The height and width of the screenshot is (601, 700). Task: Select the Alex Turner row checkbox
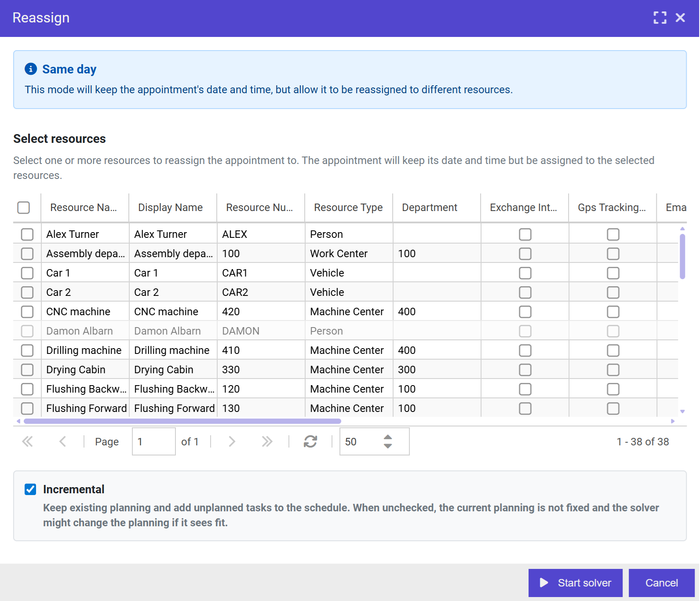27,234
